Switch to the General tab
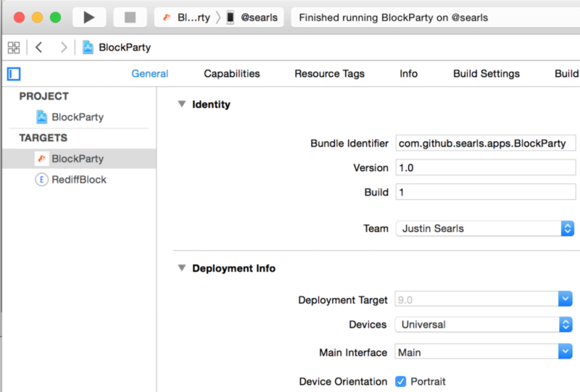The image size is (580, 392). pos(150,74)
